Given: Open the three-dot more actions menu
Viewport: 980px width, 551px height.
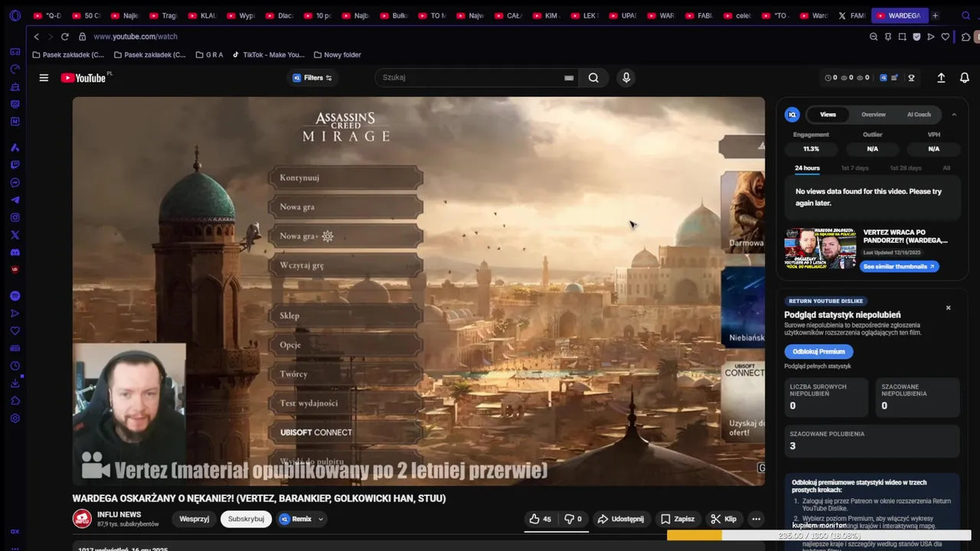Looking at the screenshot, I should click(756, 519).
